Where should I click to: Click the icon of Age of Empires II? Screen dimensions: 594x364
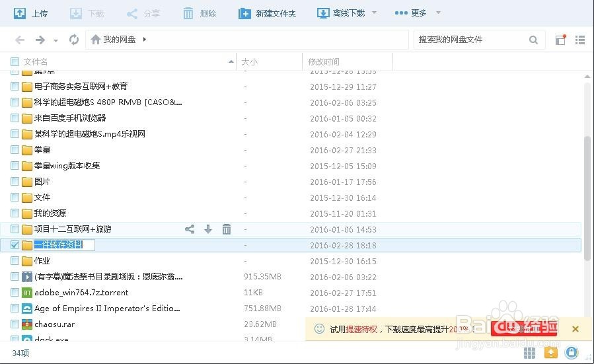(x=27, y=309)
